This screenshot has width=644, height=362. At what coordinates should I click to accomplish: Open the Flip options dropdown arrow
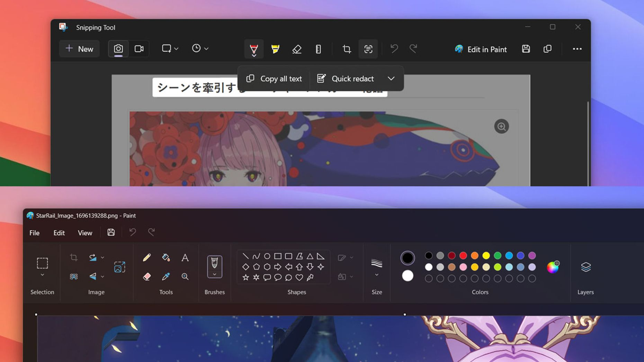pyautogui.click(x=102, y=277)
